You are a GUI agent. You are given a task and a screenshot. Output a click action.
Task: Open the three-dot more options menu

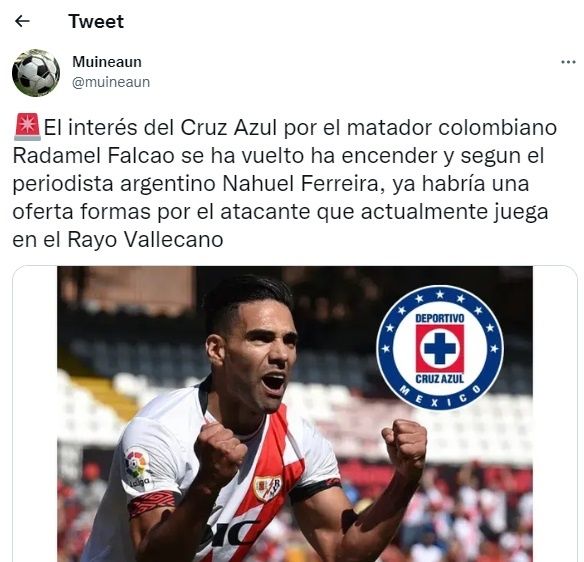[x=568, y=62]
